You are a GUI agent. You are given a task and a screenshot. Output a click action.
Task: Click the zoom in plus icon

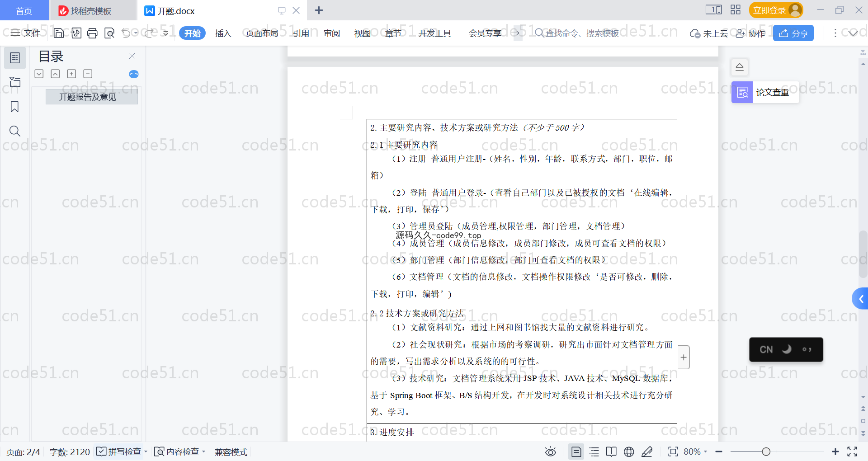coord(835,452)
